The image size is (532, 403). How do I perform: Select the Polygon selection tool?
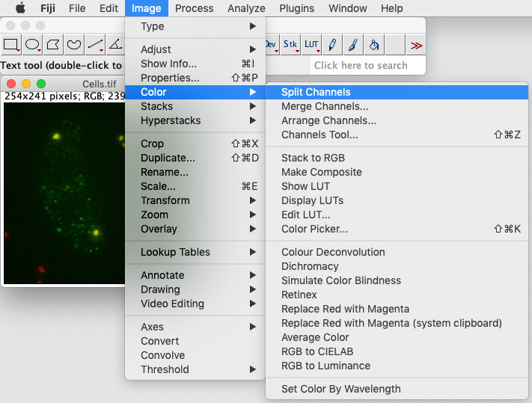tap(53, 45)
